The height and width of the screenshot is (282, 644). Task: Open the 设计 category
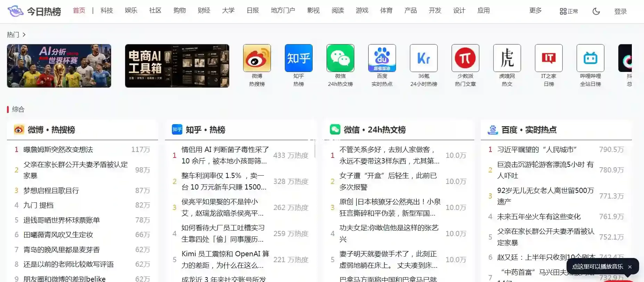click(459, 10)
